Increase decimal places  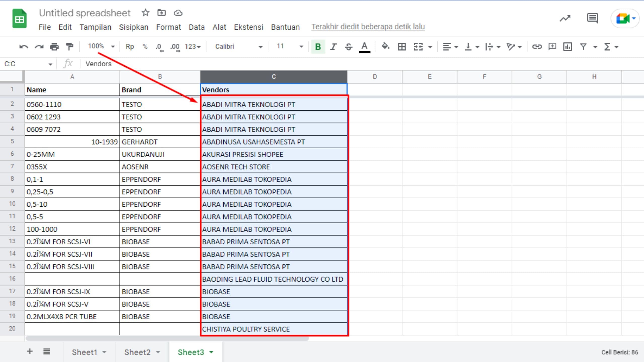pos(175,47)
